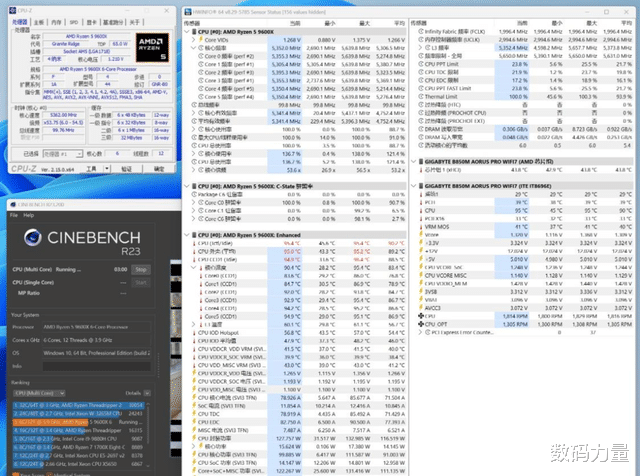Viewport: 640px width, 476px height.
Task: Click the 平均 column header in right HWiNFO pane
Action: pyautogui.click(x=626, y=23)
